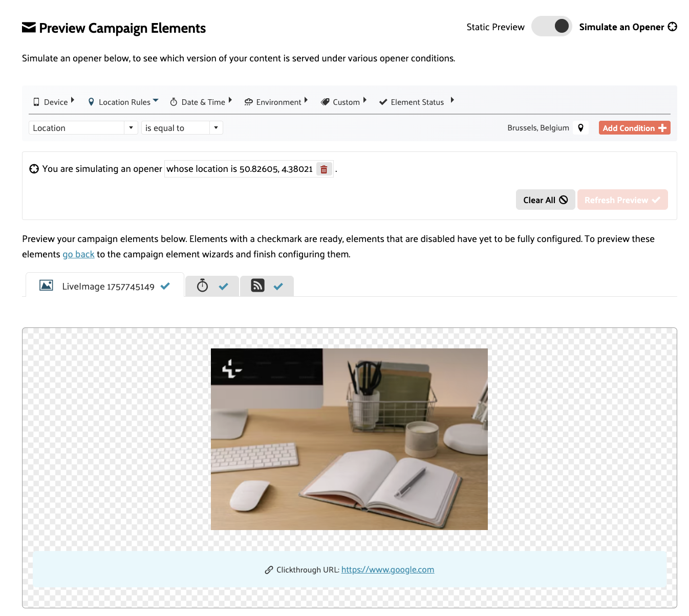The height and width of the screenshot is (616, 689).
Task: Expand the arrow next to Element Status
Action: pyautogui.click(x=453, y=100)
